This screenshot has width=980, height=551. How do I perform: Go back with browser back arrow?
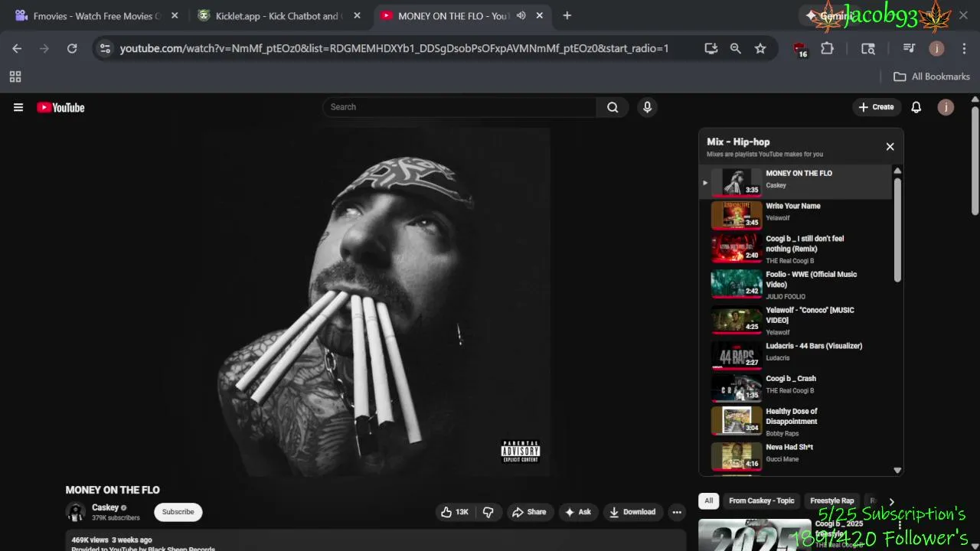point(17,48)
